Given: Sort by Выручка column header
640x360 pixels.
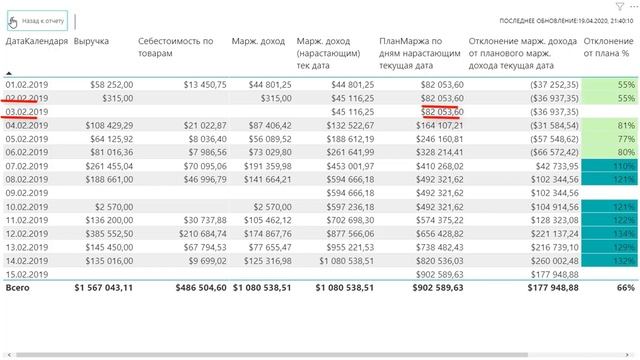Looking at the screenshot, I should click(91, 41).
